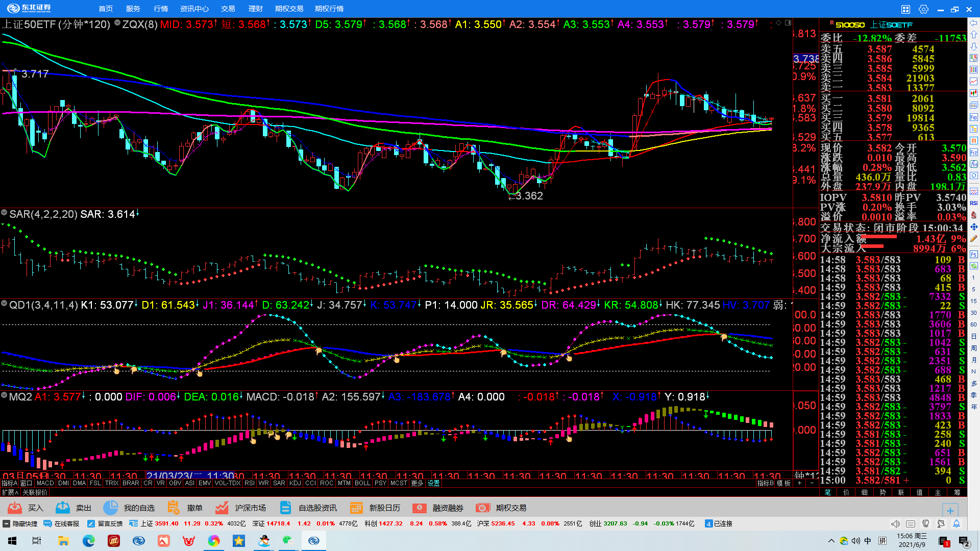Image resolution: width=980 pixels, height=551 pixels.
Task: Click the 买入 buy icon
Action: (x=15, y=508)
